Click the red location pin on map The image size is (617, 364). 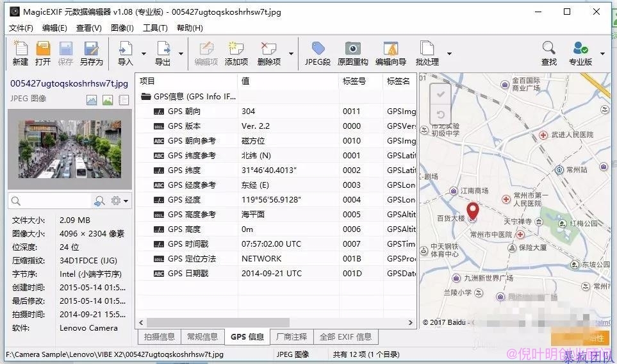click(473, 211)
